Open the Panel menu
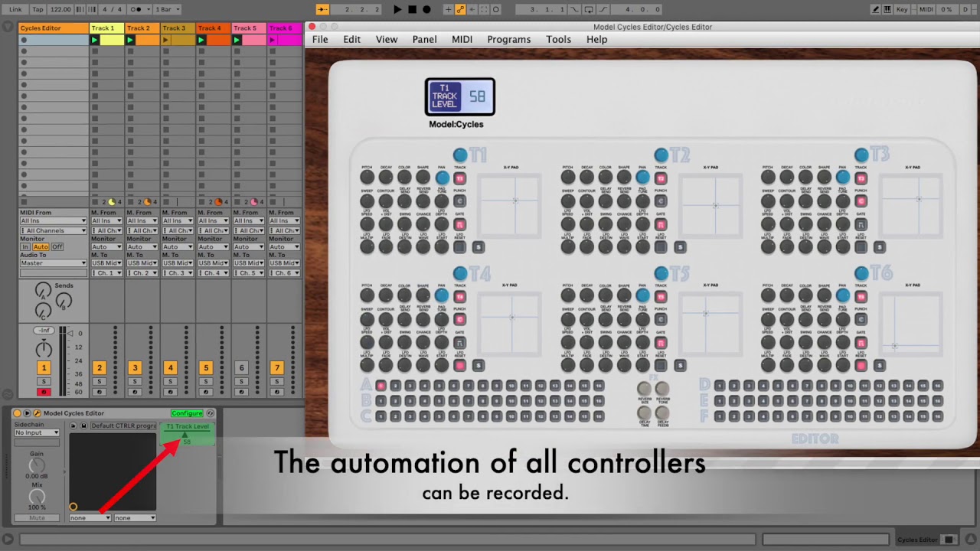Image resolution: width=980 pixels, height=551 pixels. pos(424,39)
